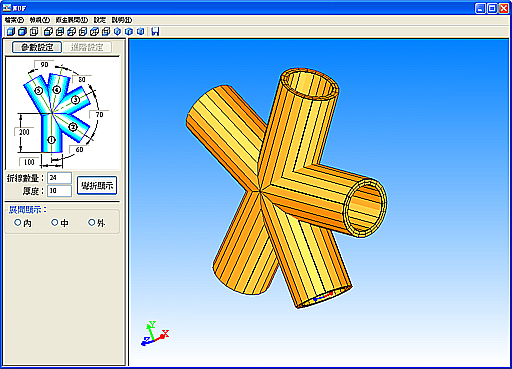Open the 說明 (Help) menu
This screenshot has height=369, width=512.
(x=122, y=20)
